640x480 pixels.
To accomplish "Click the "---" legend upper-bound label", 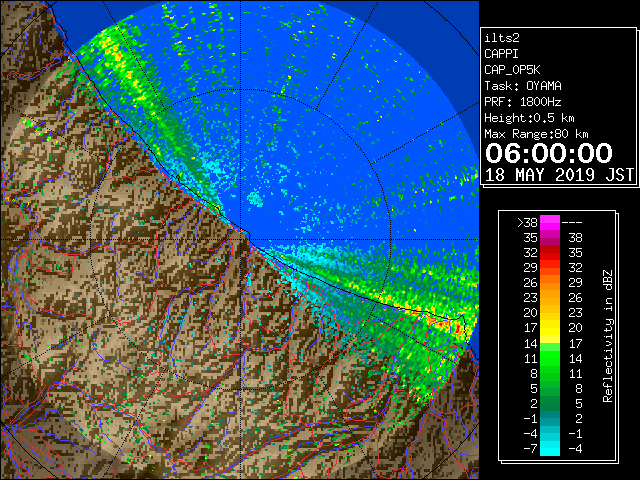I will tap(572, 222).
